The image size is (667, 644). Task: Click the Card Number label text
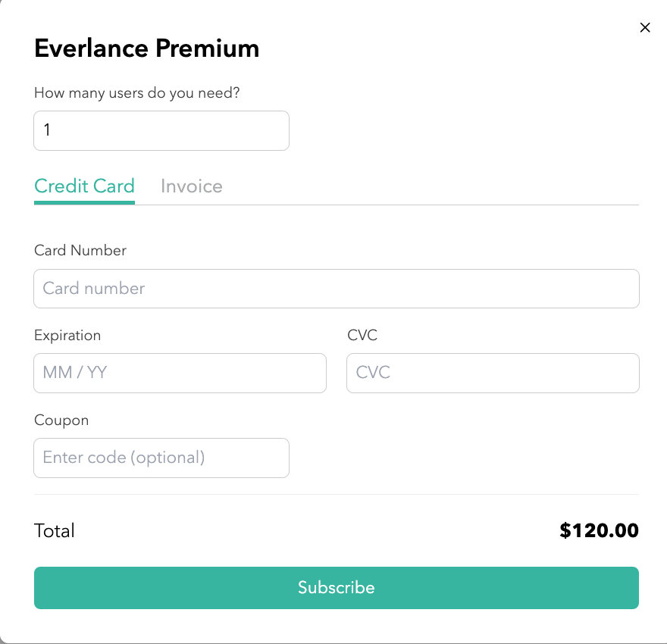[x=80, y=250]
